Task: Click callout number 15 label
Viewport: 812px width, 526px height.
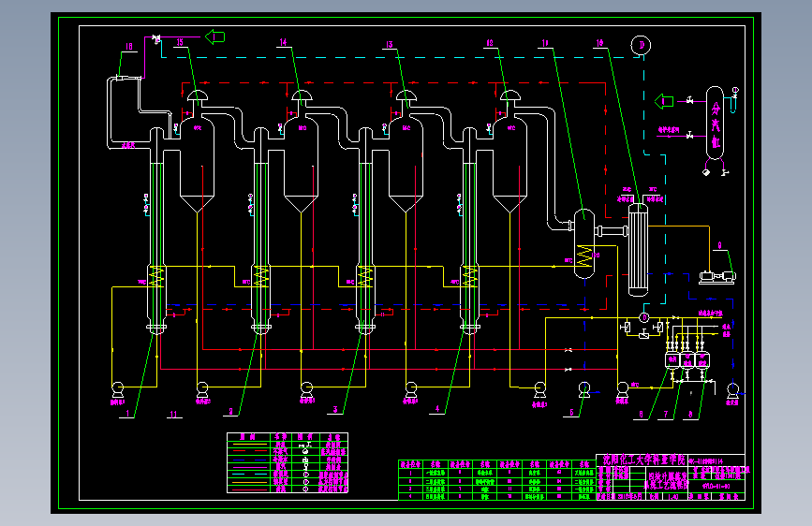Action: click(180, 42)
